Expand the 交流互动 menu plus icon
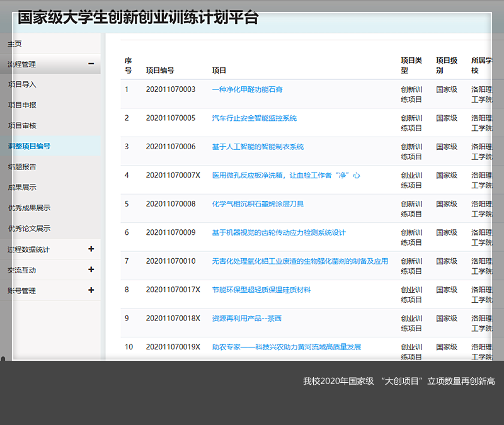 [91, 269]
